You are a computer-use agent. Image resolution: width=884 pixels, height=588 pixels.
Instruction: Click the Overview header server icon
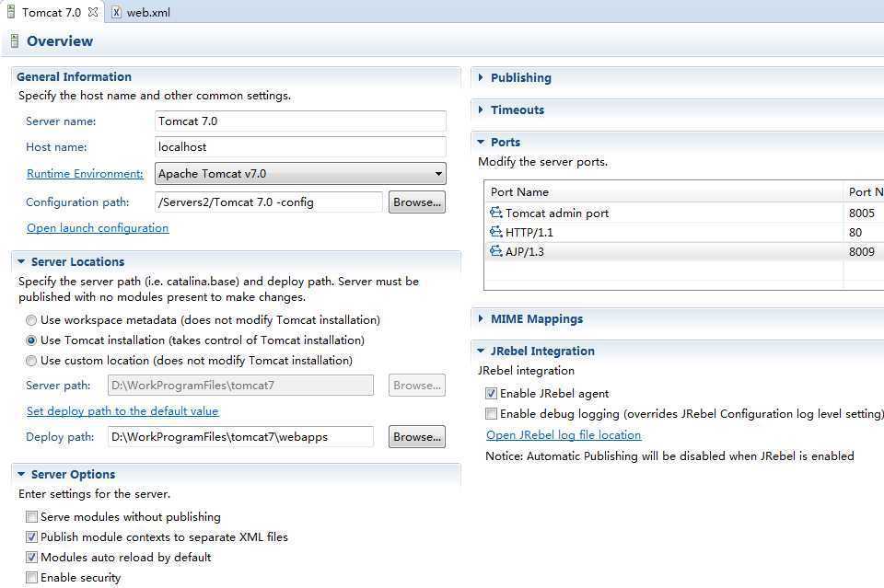[x=15, y=41]
